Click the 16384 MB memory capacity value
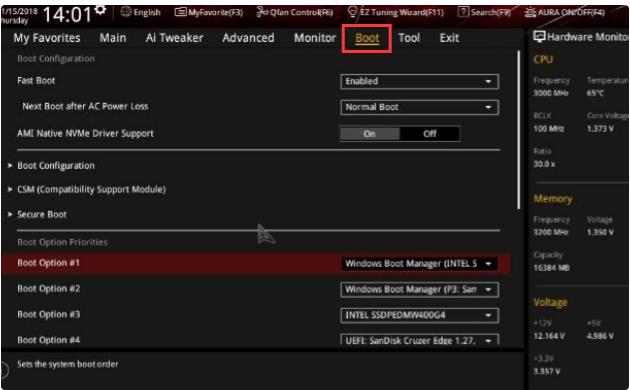The image size is (630, 390). [x=551, y=267]
